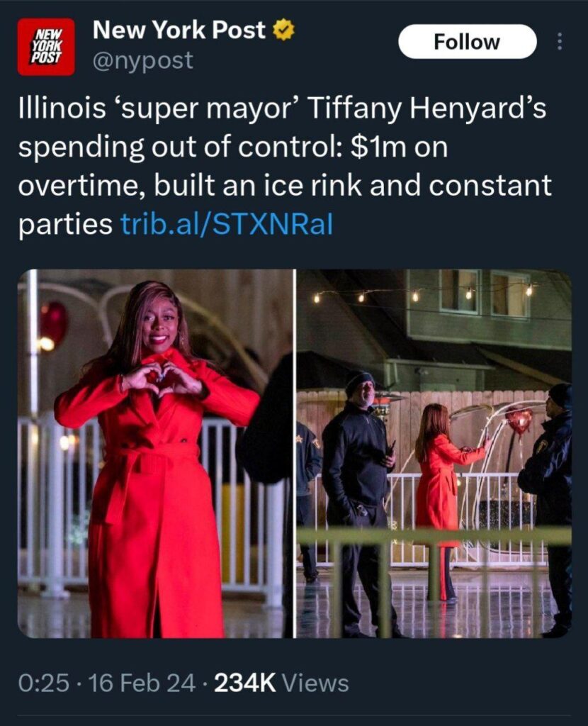Viewport: 588px width, 726px height.
Task: Click the heart hand gesture in left photo
Action: (159, 379)
